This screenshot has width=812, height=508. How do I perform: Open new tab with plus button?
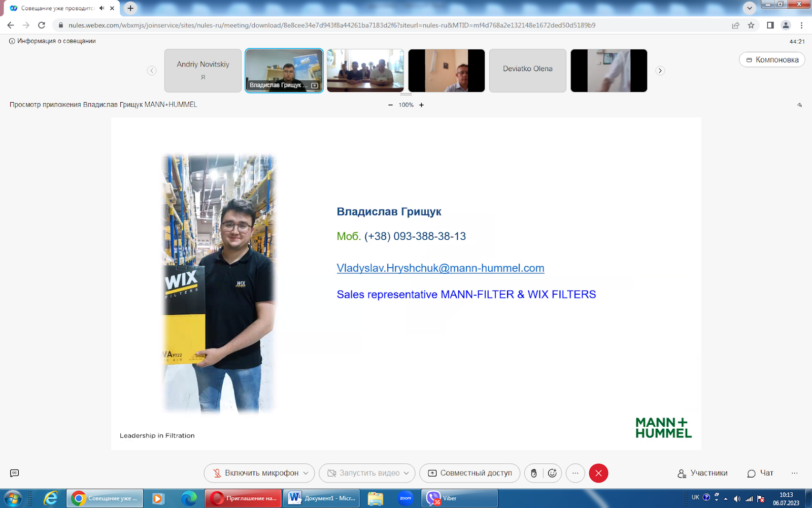pos(130,8)
